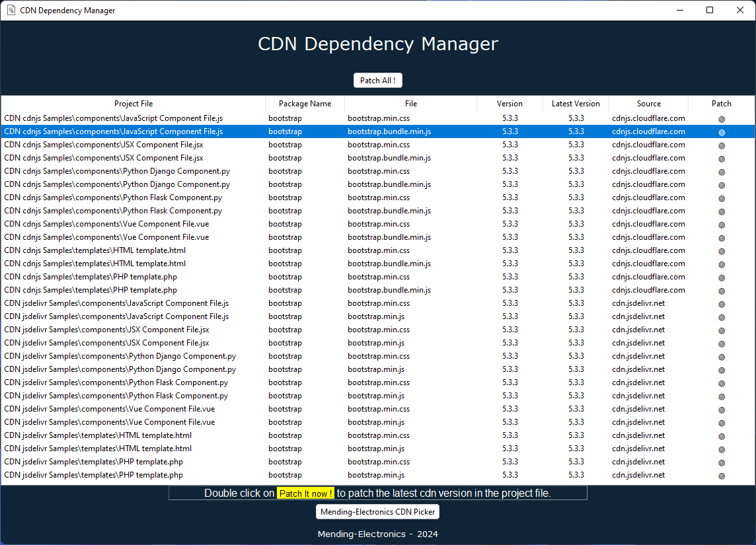Click the yellow Patch It now ! label
The width and height of the screenshot is (756, 545).
pyautogui.click(x=305, y=493)
